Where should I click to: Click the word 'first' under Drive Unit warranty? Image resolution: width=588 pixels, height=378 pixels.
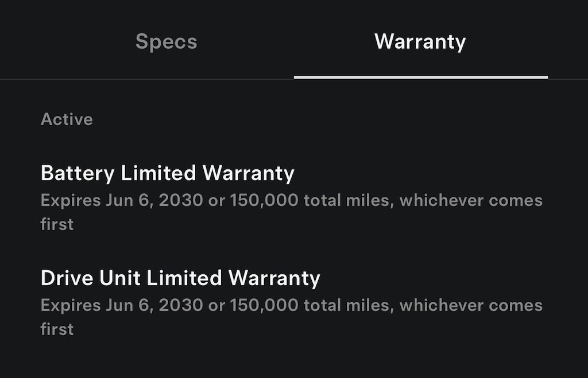tap(57, 329)
